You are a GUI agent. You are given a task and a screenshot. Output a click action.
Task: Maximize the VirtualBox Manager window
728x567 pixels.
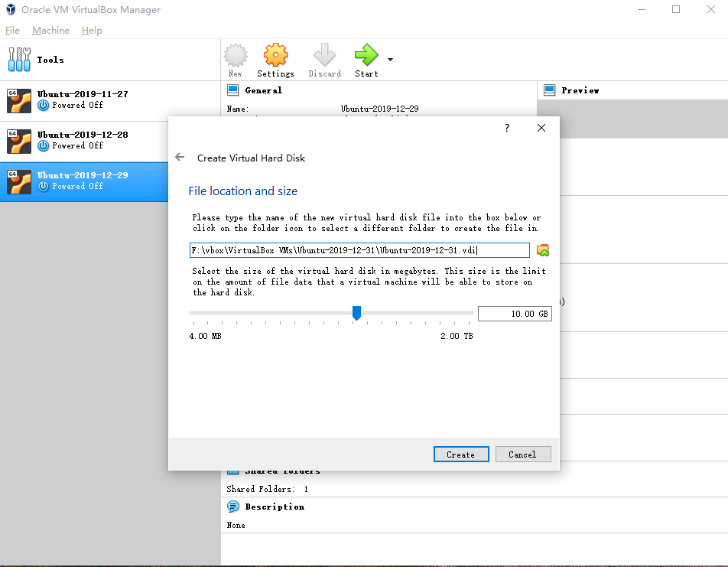click(x=676, y=9)
